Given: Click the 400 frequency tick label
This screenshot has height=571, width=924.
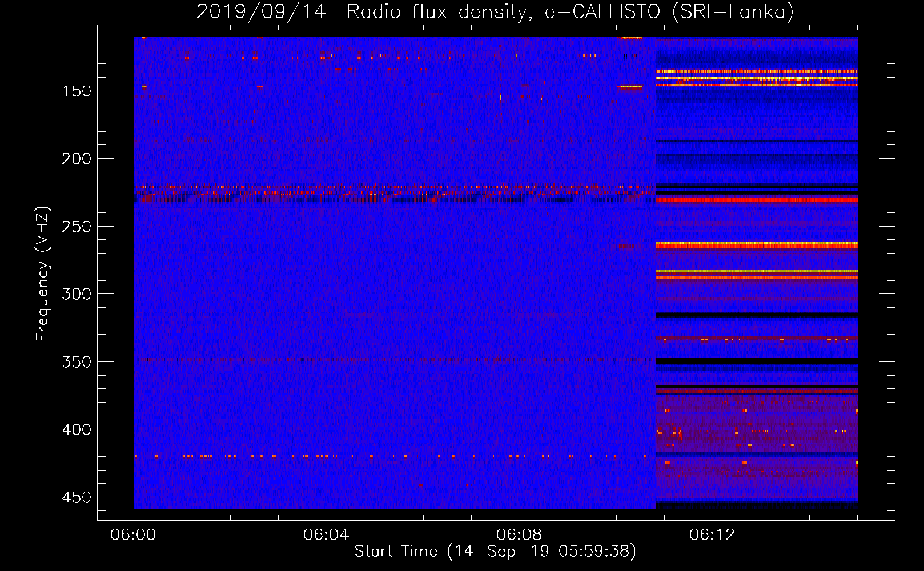Looking at the screenshot, I should coord(77,429).
